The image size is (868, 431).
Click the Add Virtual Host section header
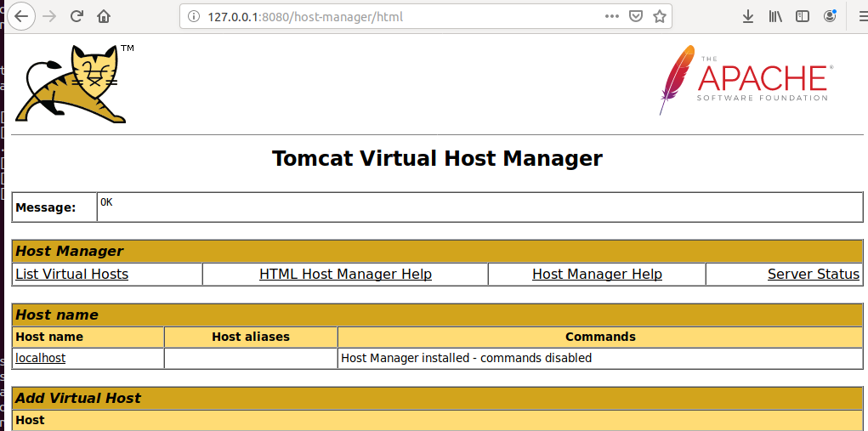tap(437, 398)
